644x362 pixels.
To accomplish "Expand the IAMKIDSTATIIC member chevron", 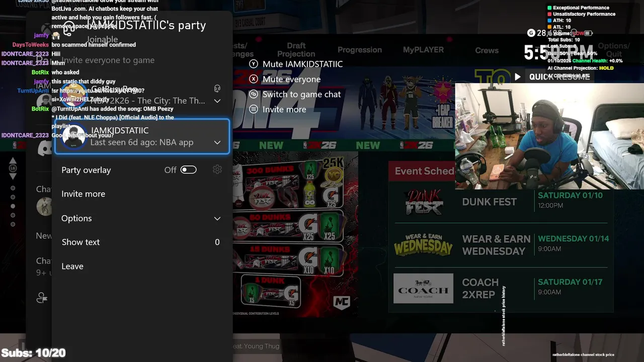I will [x=217, y=142].
